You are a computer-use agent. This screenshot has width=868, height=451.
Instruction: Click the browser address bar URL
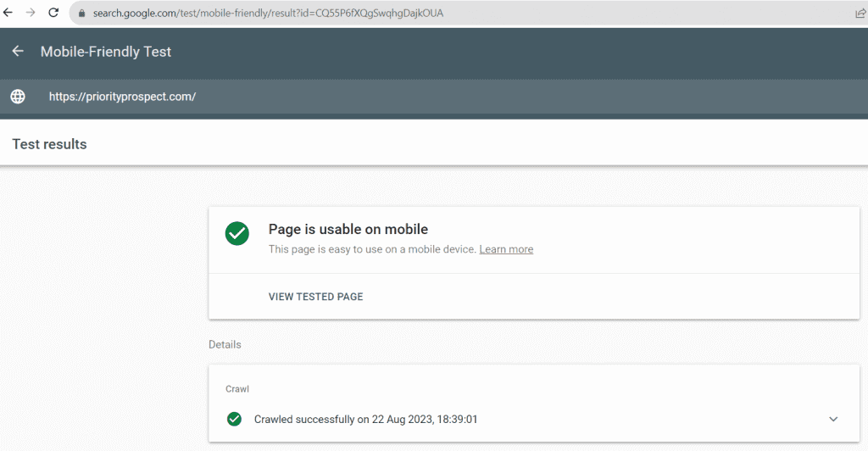[x=268, y=13]
